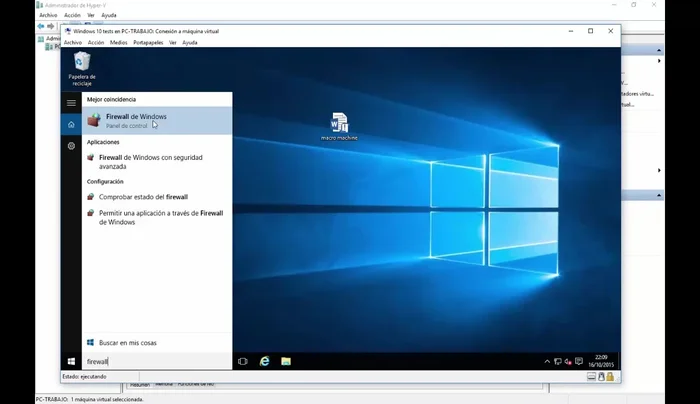Screen dimensions: 700x404
Task: Open Comprobar estado del firewall setting
Action: (x=157, y=197)
